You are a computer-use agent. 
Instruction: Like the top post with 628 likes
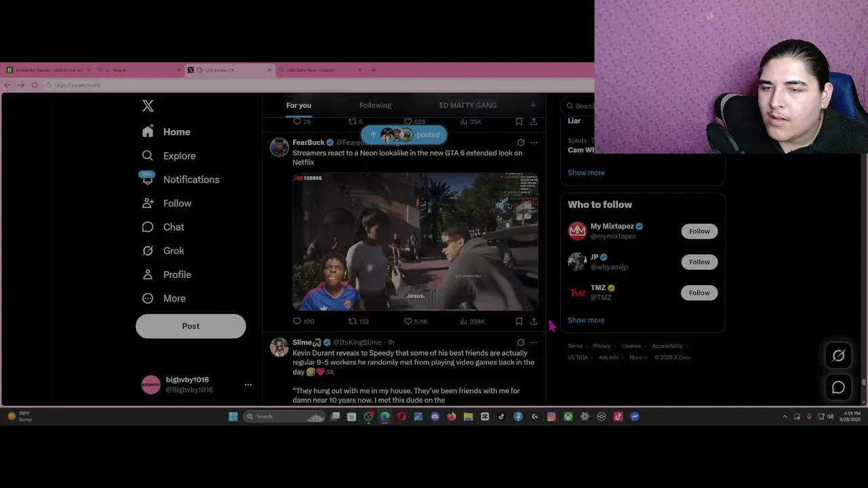point(414,121)
